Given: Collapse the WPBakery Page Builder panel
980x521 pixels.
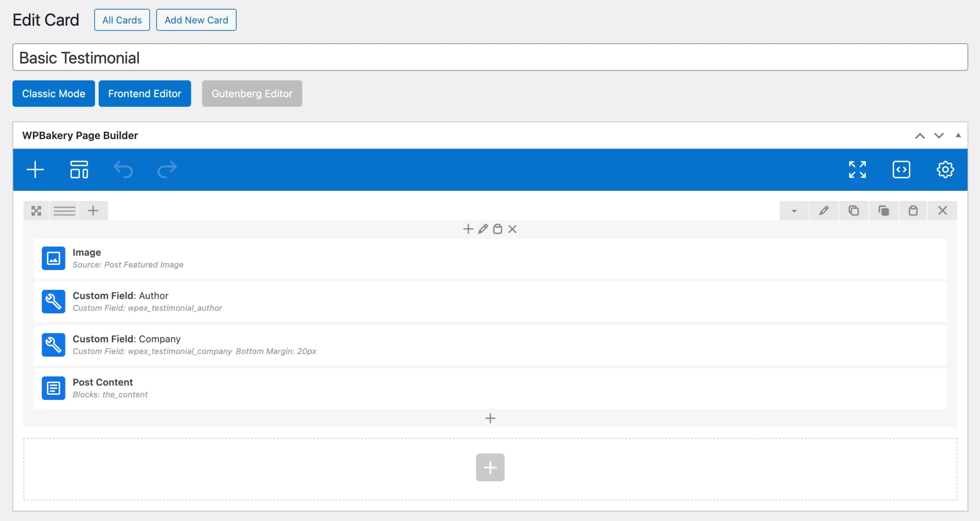Looking at the screenshot, I should (x=958, y=135).
